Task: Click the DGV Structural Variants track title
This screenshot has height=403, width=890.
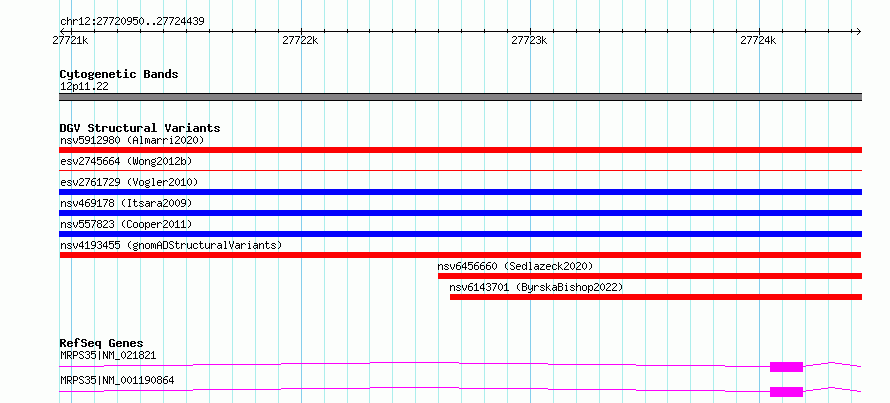Action: click(x=140, y=128)
